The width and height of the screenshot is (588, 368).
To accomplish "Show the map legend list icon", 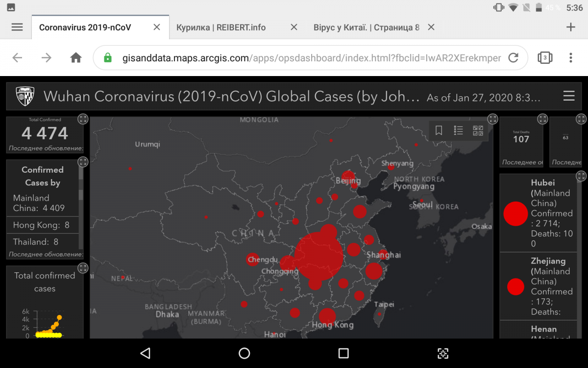I will tap(459, 131).
